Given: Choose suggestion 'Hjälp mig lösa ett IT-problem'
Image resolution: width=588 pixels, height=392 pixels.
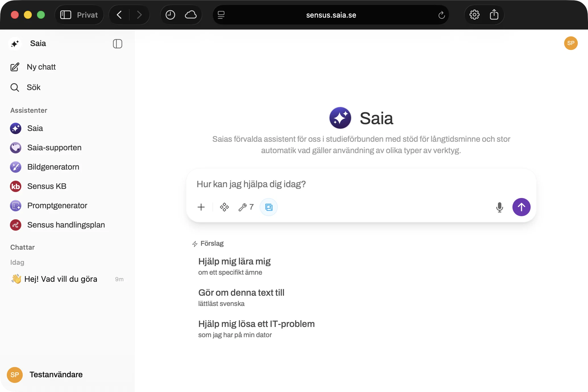Looking at the screenshot, I should coord(256,329).
